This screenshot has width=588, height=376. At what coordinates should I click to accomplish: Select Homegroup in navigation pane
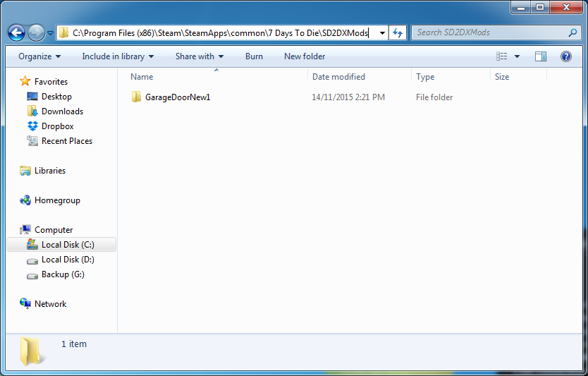point(57,201)
